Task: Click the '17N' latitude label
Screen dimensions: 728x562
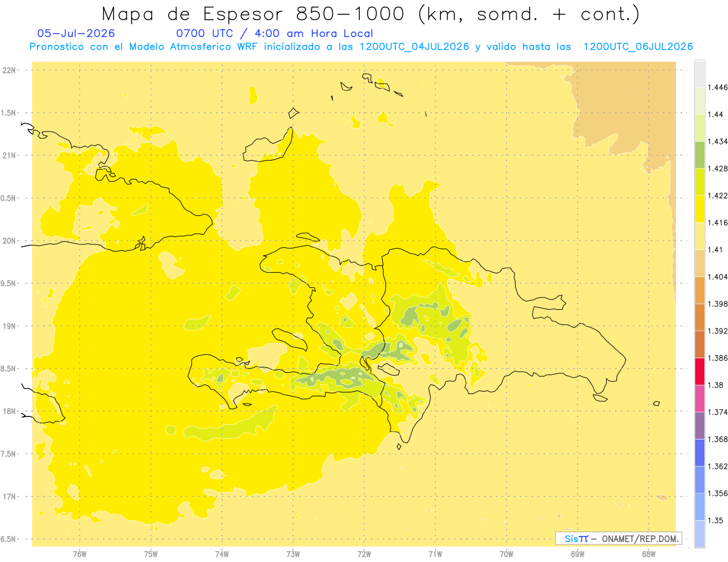Action: (8, 497)
